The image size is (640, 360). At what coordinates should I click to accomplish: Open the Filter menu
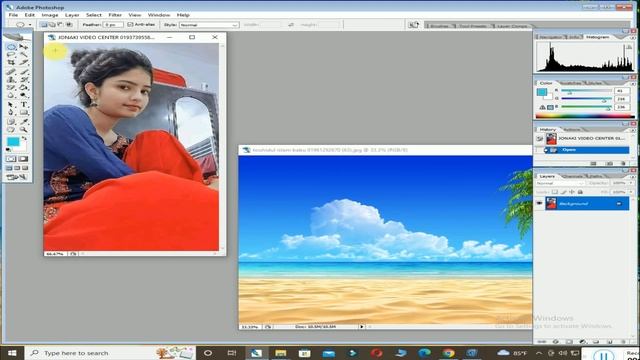point(115,15)
